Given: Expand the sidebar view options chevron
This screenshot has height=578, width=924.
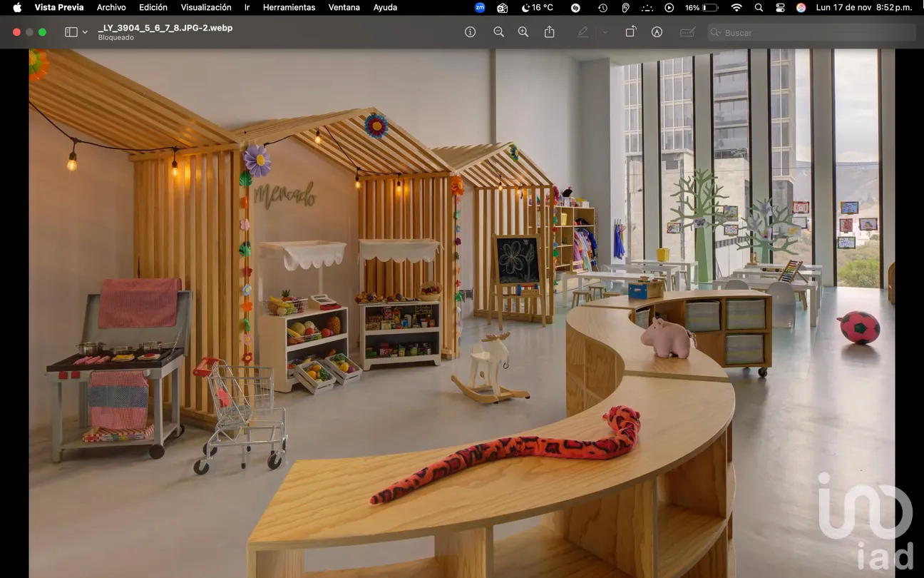Looking at the screenshot, I should point(85,32).
